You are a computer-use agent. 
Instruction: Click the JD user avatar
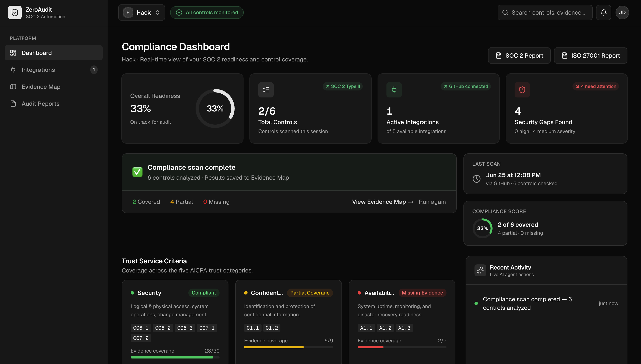[x=622, y=13]
